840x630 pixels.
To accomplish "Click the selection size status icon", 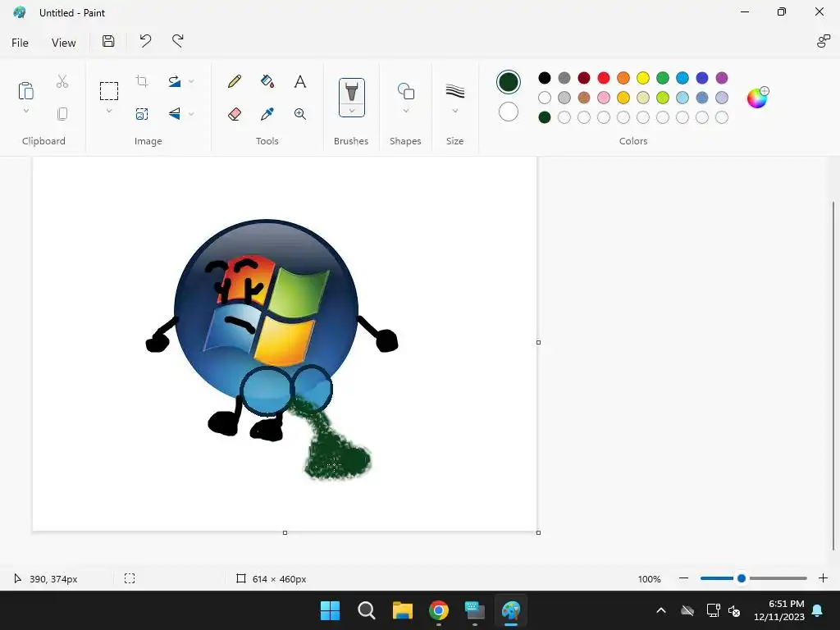I will point(130,578).
